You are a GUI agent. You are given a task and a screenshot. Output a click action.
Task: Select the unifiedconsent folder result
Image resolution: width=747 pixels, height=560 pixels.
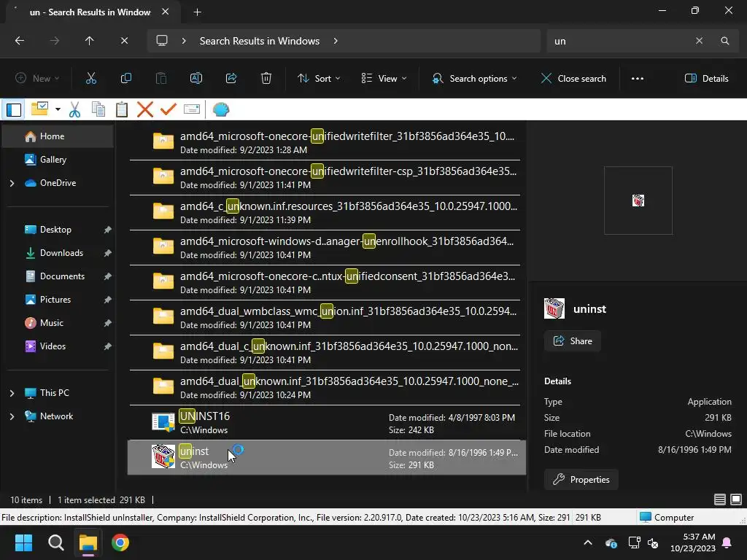pos(326,282)
